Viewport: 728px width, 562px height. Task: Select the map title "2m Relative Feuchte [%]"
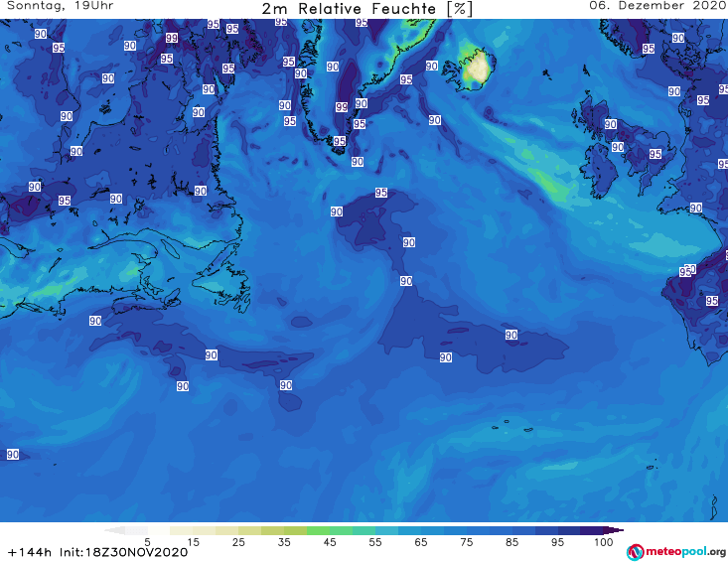pyautogui.click(x=366, y=9)
